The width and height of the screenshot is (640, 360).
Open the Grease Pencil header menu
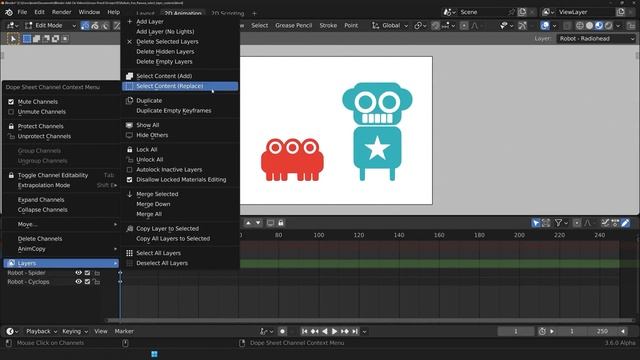tap(293, 25)
